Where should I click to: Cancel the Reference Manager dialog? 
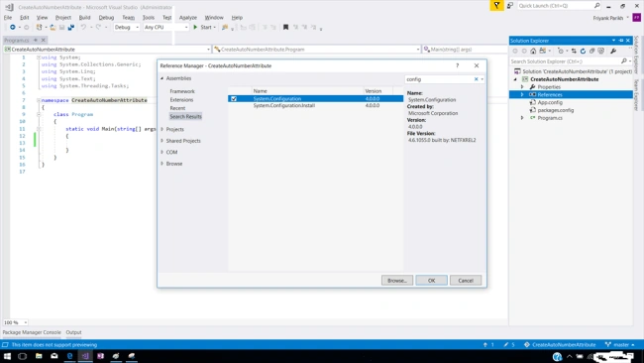coord(466,281)
